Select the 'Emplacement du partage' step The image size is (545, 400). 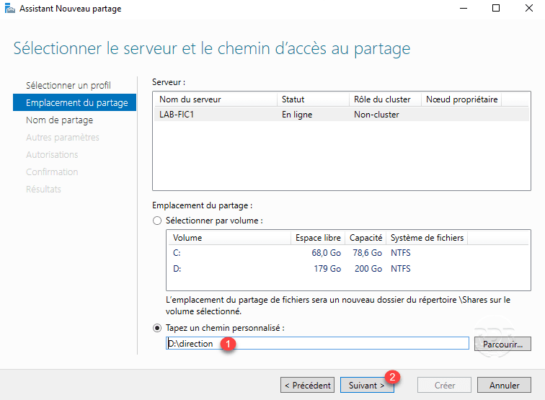[74, 103]
